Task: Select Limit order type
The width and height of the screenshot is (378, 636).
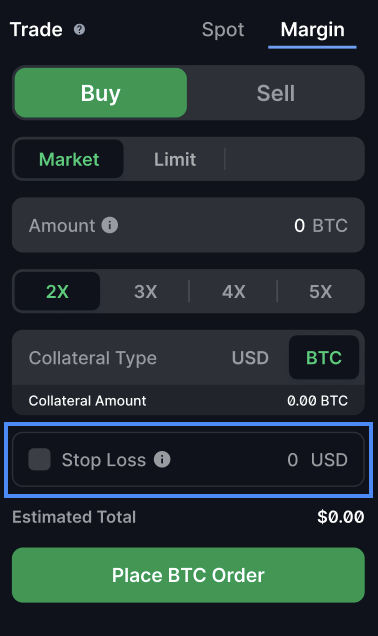Action: (x=175, y=159)
